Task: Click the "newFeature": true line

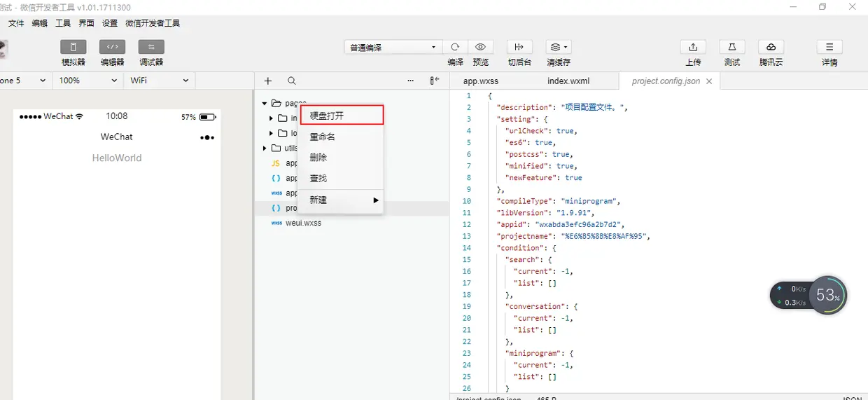Action: [x=543, y=177]
